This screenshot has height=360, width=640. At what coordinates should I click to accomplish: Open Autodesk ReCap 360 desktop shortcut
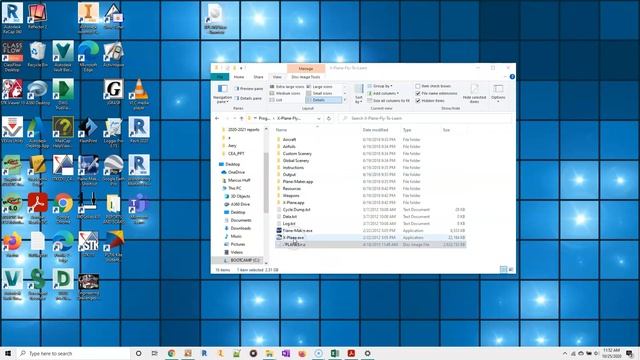tap(12, 18)
